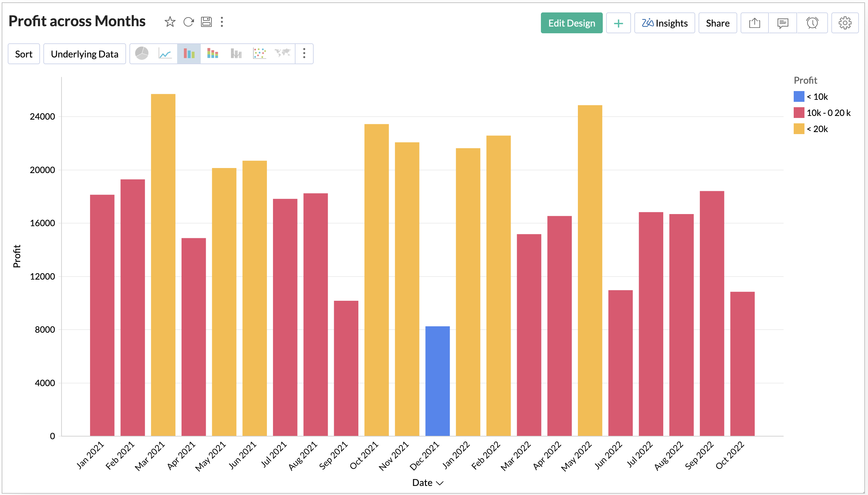Open more options beside the title

click(x=222, y=22)
